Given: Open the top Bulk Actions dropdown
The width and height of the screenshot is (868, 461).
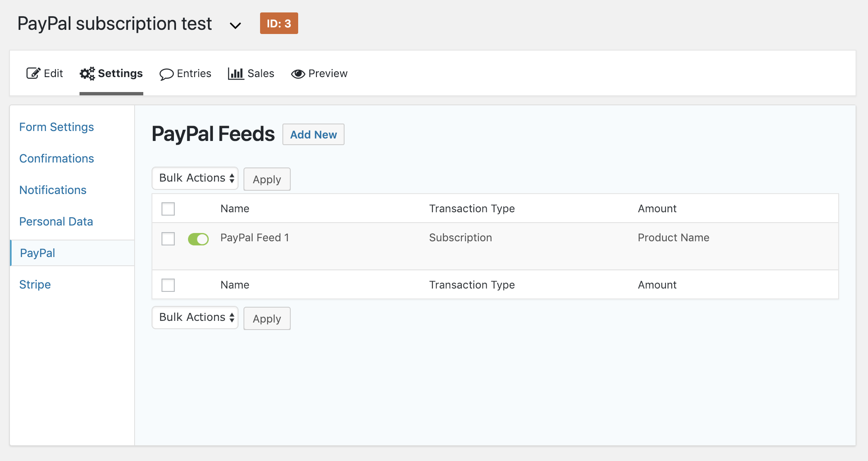Looking at the screenshot, I should click(x=195, y=178).
